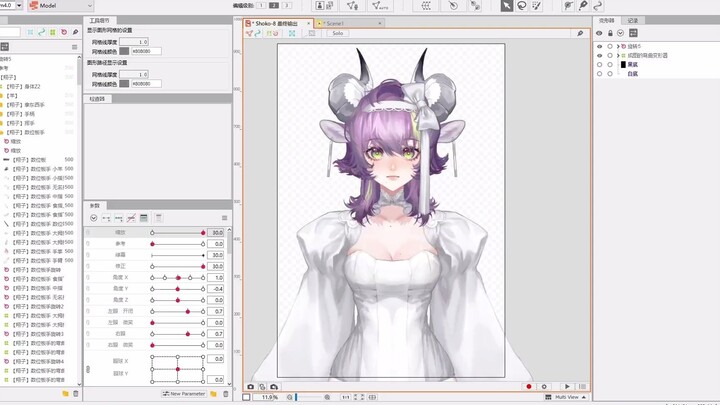This screenshot has height=405, width=720.
Task: Expand the rotation deformer tree row
Action: click(x=618, y=46)
